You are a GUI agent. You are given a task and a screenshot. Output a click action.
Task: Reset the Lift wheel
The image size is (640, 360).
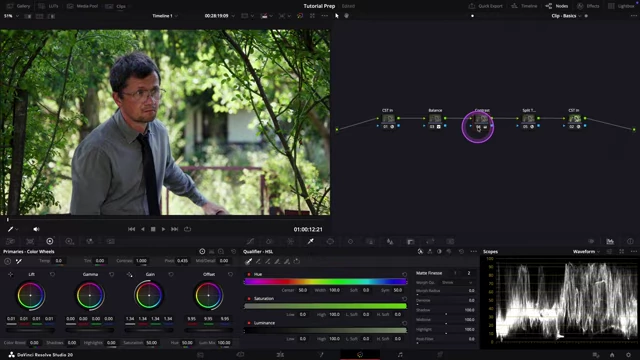[52, 274]
